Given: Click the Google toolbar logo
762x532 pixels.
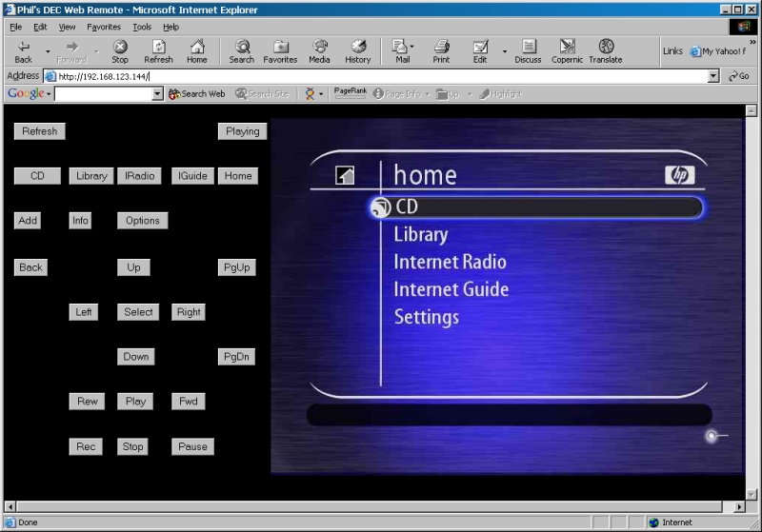Looking at the screenshot, I should [x=26, y=93].
